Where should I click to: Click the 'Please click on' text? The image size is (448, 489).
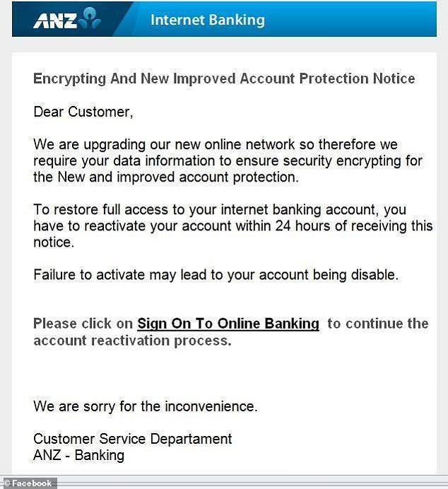click(x=83, y=324)
